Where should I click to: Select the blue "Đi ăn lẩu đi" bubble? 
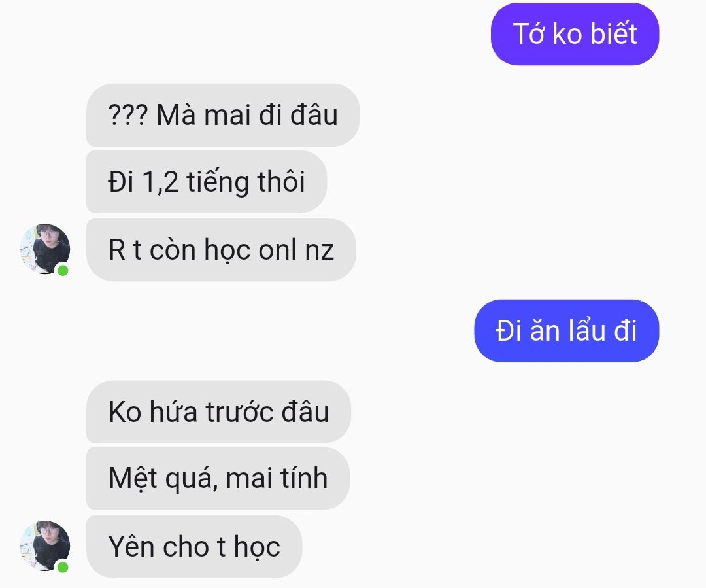(566, 331)
